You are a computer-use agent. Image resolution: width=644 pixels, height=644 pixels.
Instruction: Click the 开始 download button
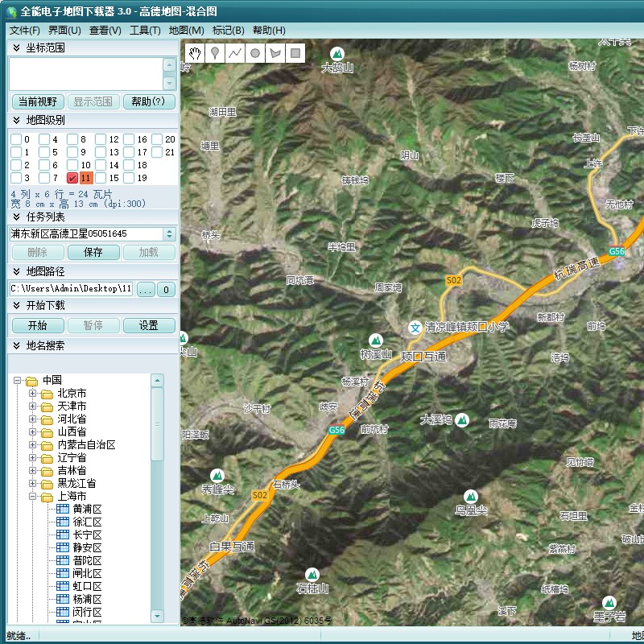[x=38, y=325]
